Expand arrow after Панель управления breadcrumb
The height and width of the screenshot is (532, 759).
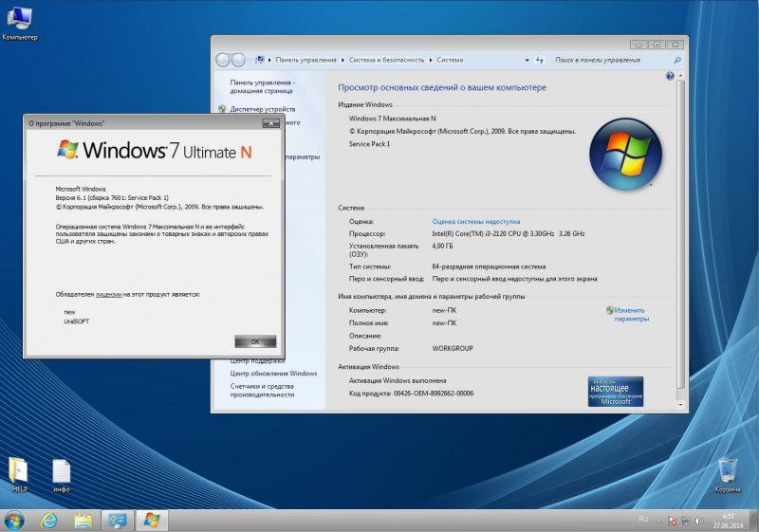click(342, 61)
